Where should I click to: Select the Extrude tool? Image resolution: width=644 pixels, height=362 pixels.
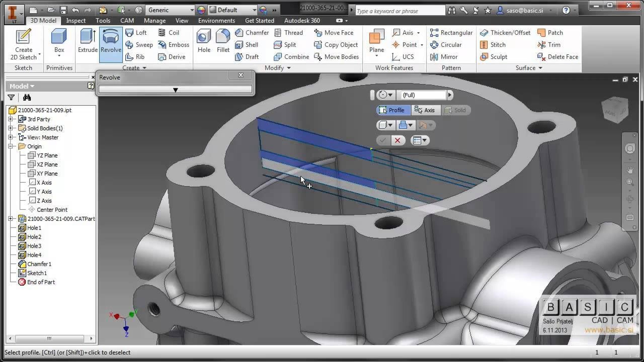[x=88, y=41]
